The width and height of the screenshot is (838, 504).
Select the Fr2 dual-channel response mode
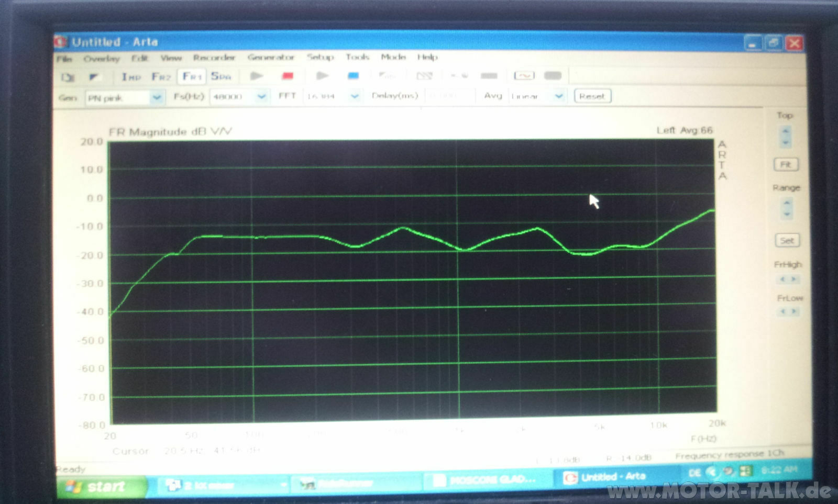161,77
